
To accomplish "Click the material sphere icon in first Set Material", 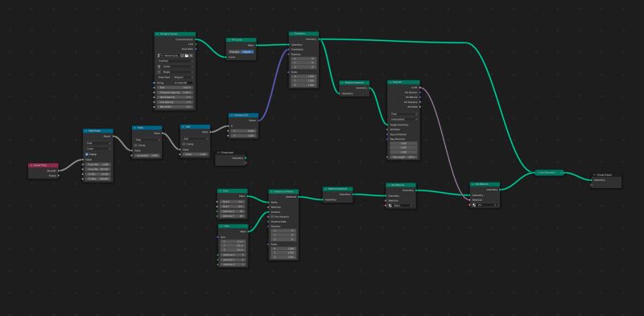I will [x=390, y=205].
